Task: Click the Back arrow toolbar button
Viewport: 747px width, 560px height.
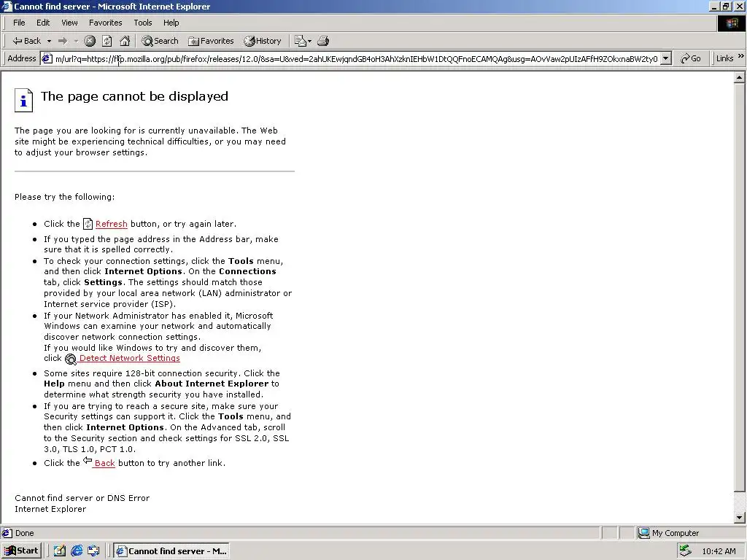Action: pos(27,41)
